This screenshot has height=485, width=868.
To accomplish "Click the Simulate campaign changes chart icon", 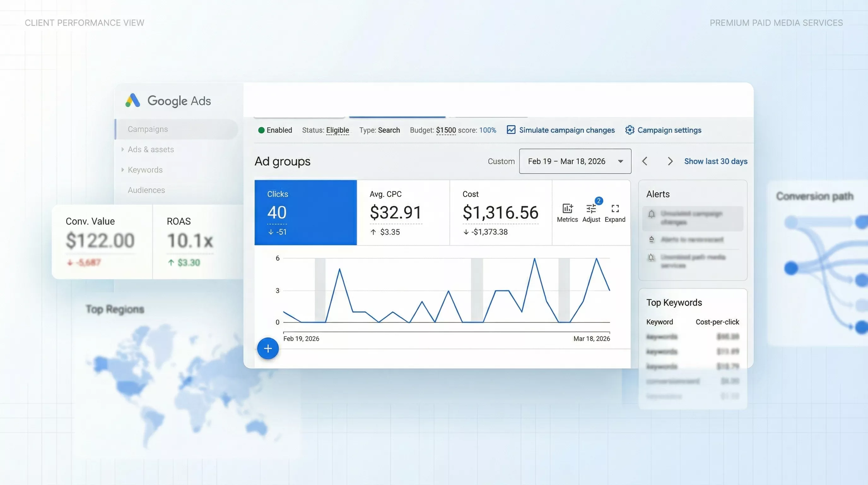I will click(511, 130).
